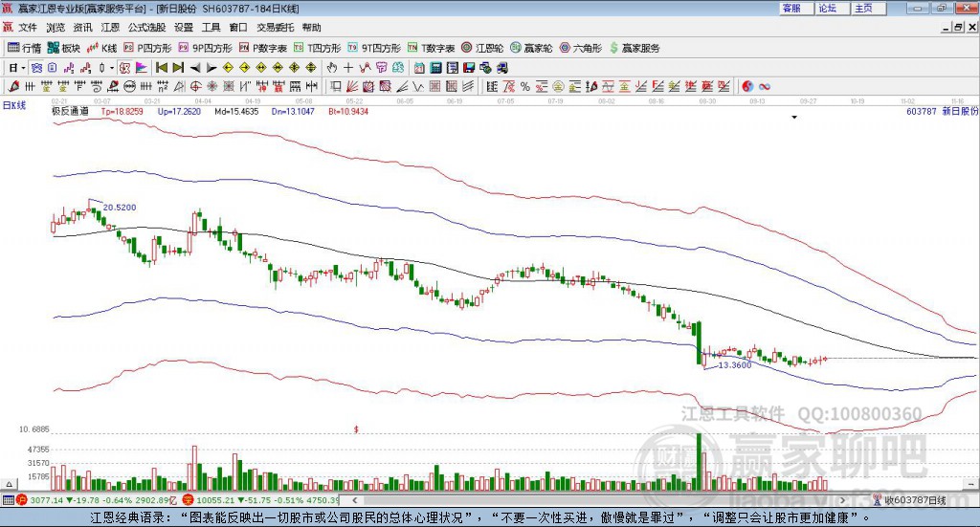Click the colored flag icon
Viewport: 980px width, 527px height.
coord(142,68)
